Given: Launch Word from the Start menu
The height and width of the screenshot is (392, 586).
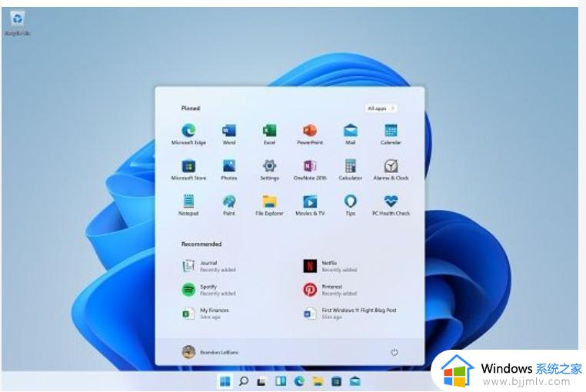Looking at the screenshot, I should (229, 135).
